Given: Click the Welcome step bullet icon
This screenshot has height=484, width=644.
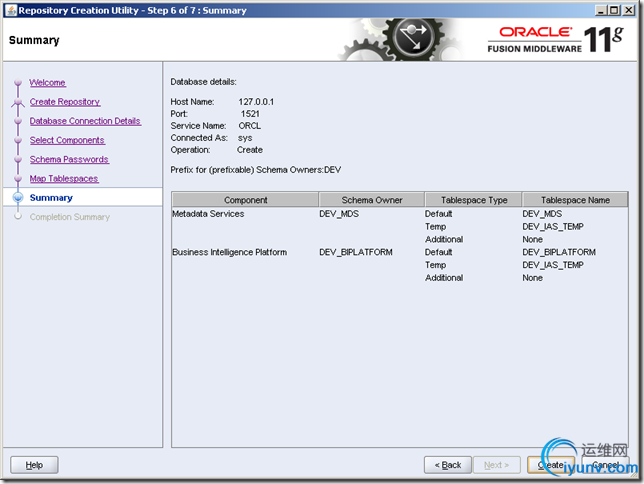Looking at the screenshot, I should (x=18, y=83).
